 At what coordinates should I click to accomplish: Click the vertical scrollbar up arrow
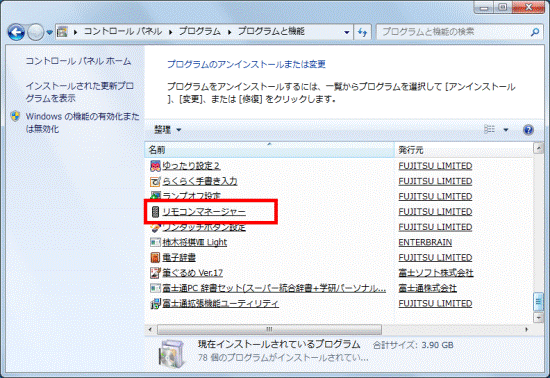coord(538,148)
